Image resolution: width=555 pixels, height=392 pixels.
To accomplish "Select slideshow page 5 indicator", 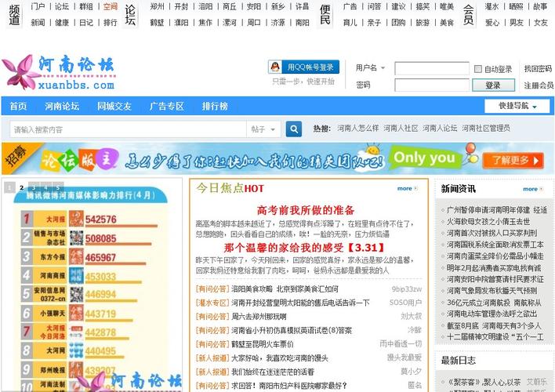I will point(58,187).
